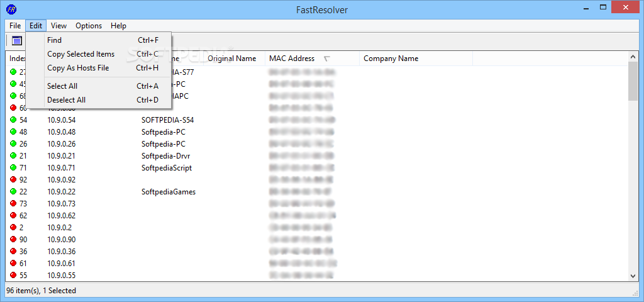Click the toolbar list icon below File

[x=17, y=41]
